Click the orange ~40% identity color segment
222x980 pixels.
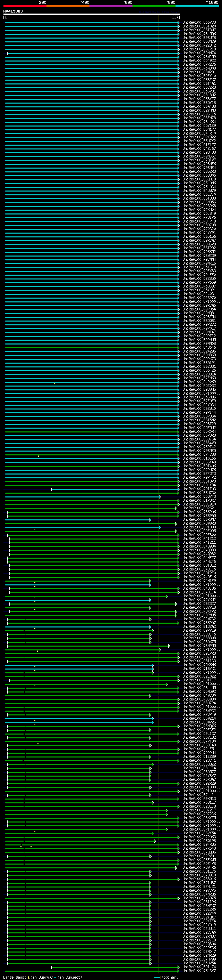(x=68, y=6)
